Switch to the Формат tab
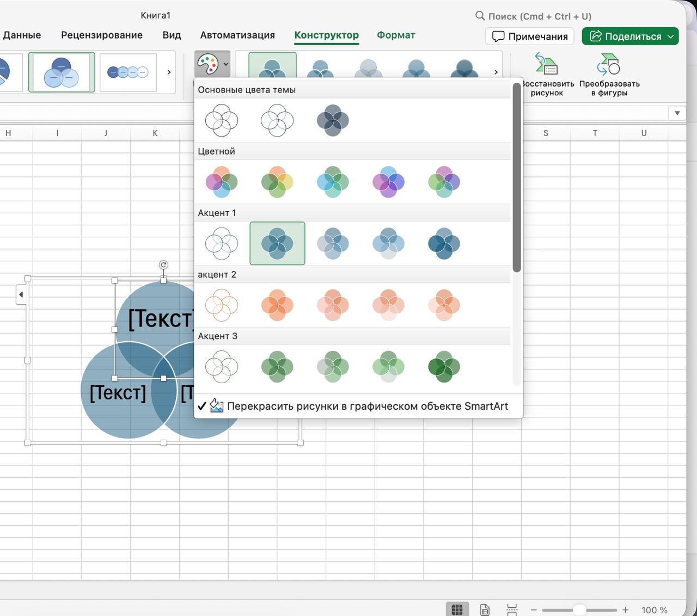This screenshot has height=616, width=697. (x=396, y=35)
